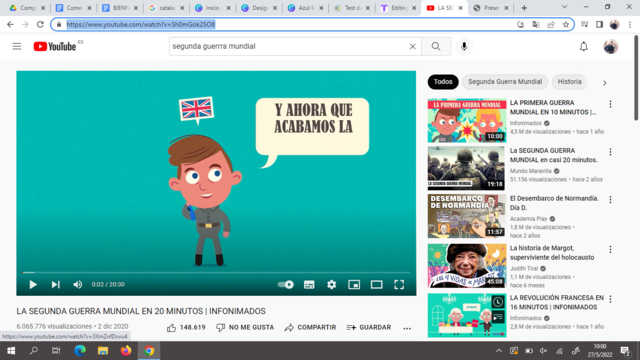This screenshot has width=640, height=360.
Task: Switch to theater mode
Action: [x=376, y=284]
